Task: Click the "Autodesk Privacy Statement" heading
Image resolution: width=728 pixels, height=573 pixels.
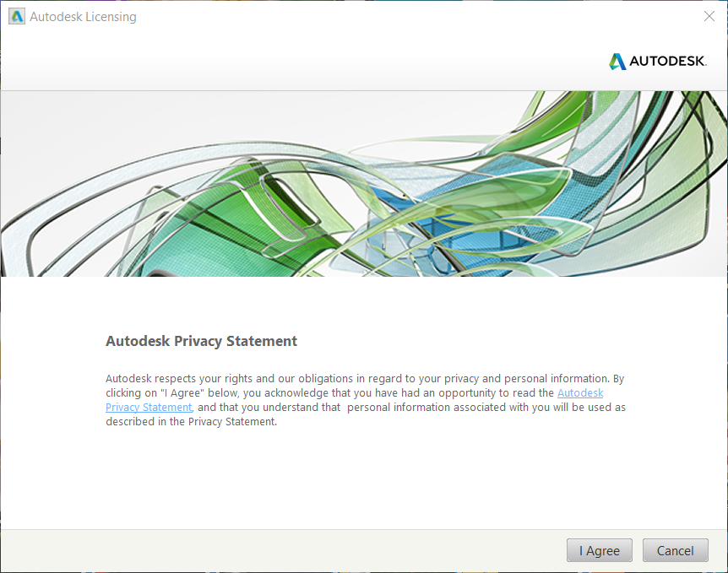Action: coord(202,341)
